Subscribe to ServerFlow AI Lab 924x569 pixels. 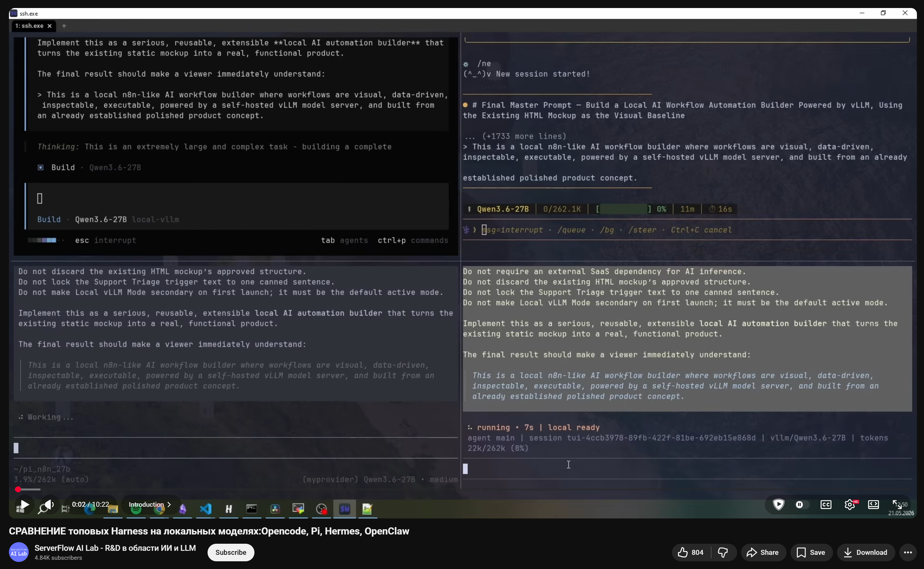tap(231, 552)
